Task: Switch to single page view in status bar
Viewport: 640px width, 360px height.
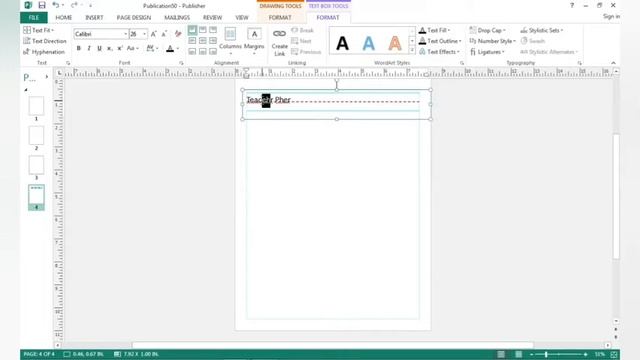Action: pyautogui.click(x=501, y=354)
